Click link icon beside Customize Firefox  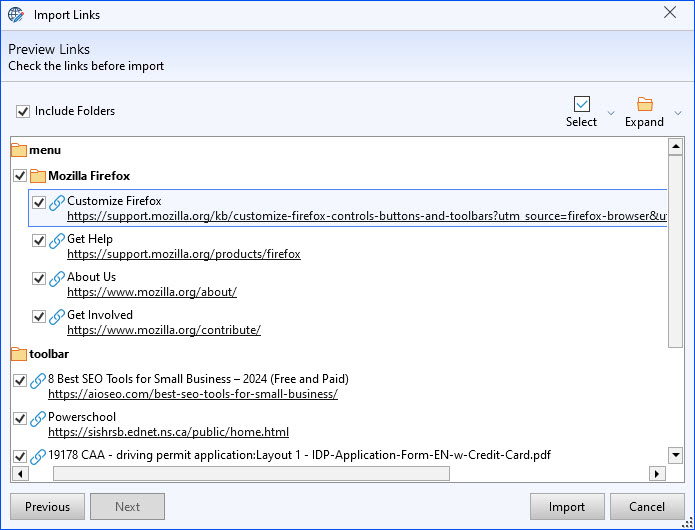(x=57, y=203)
